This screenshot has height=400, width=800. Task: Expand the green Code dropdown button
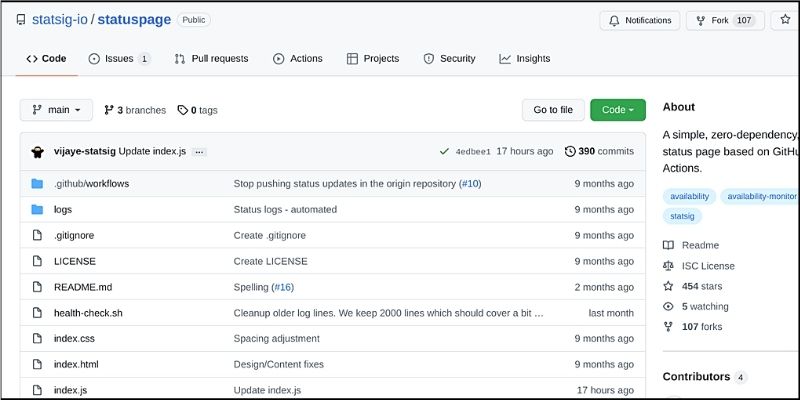point(618,110)
